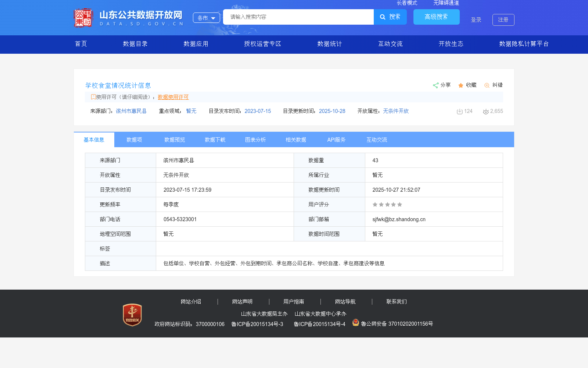The height and width of the screenshot is (368, 588).
Task: Click the search input field
Action: pos(298,17)
